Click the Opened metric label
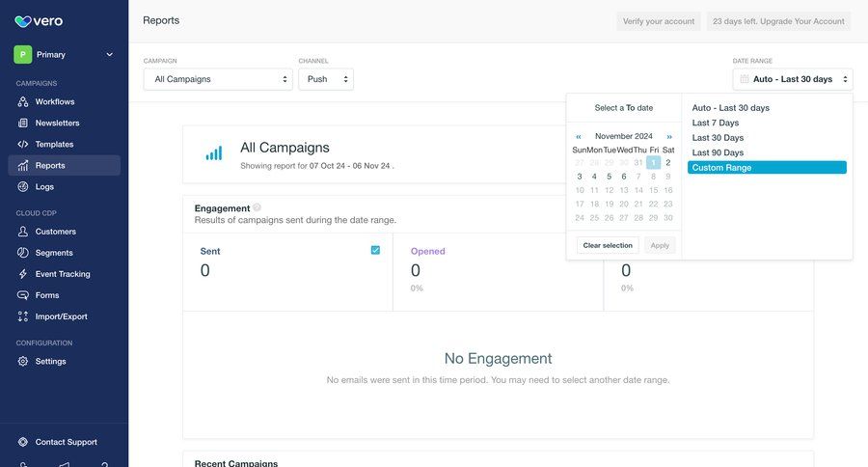Viewport: 868px width, 467px height. click(428, 251)
